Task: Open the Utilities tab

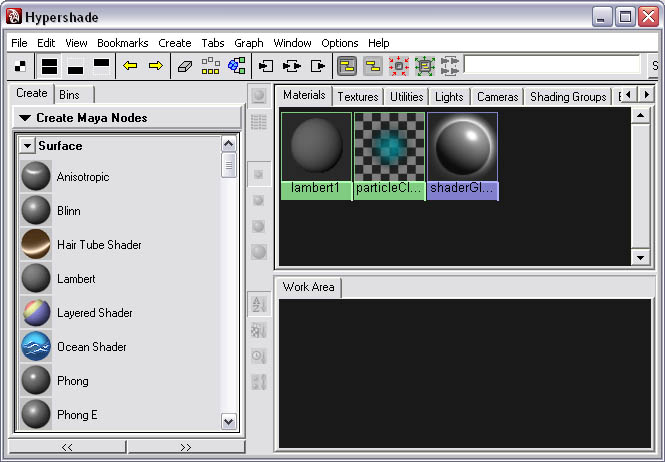Action: [406, 97]
